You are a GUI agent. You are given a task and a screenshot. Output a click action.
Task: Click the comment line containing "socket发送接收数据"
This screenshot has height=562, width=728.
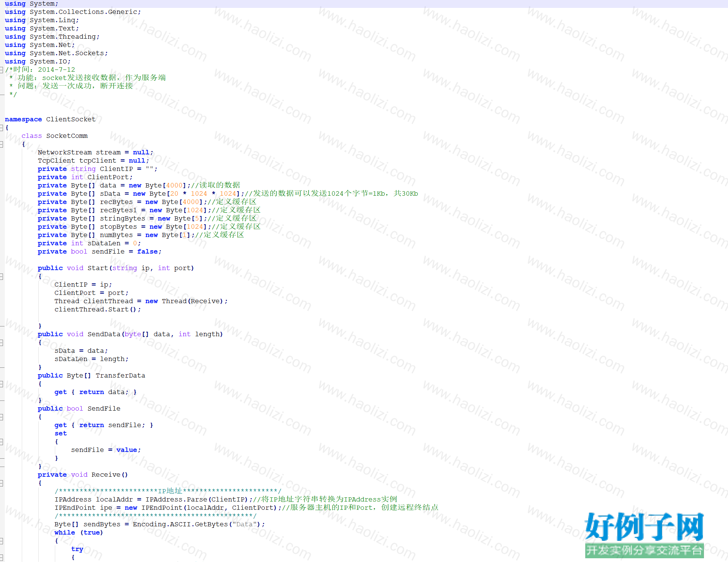pyautogui.click(x=88, y=78)
